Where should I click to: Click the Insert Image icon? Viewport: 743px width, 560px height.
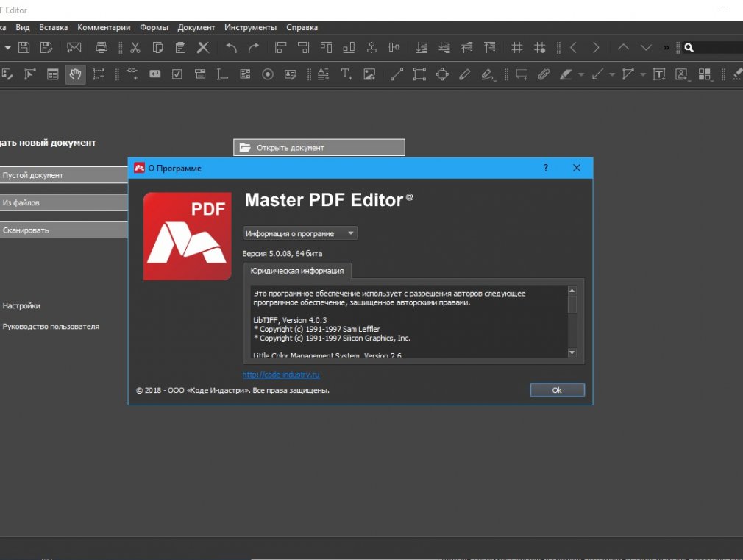tap(369, 74)
